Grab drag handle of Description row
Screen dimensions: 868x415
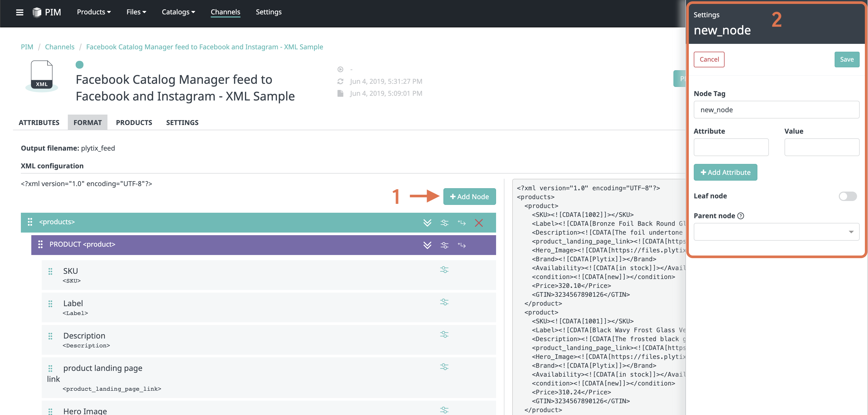(x=50, y=336)
